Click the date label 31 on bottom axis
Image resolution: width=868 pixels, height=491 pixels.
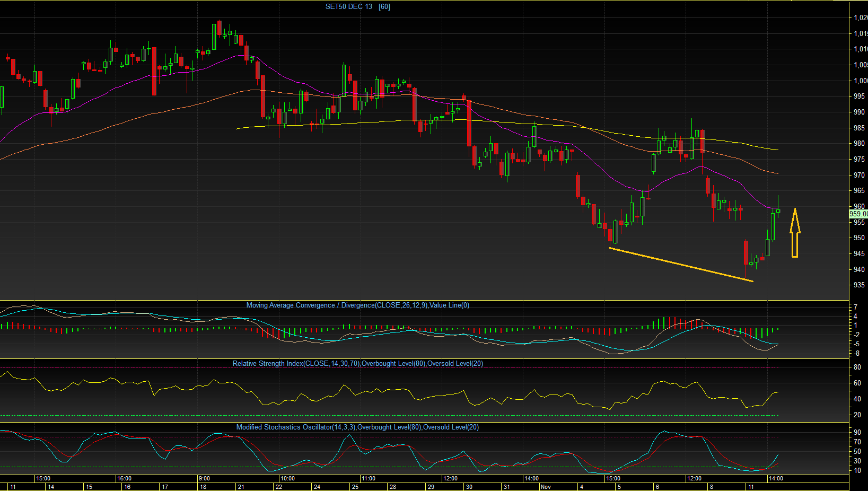click(x=507, y=487)
